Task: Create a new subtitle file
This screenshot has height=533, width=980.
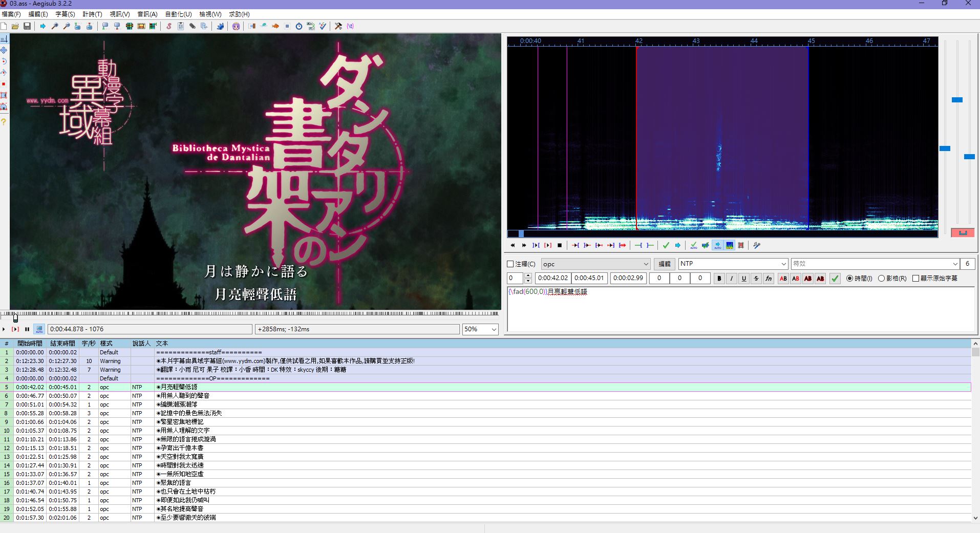Action: coord(4,26)
